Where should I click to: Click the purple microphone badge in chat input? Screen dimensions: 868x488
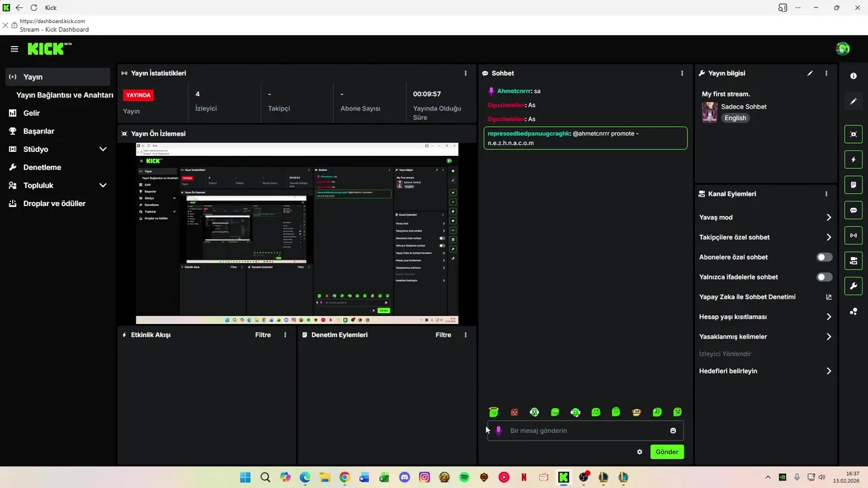(x=498, y=430)
